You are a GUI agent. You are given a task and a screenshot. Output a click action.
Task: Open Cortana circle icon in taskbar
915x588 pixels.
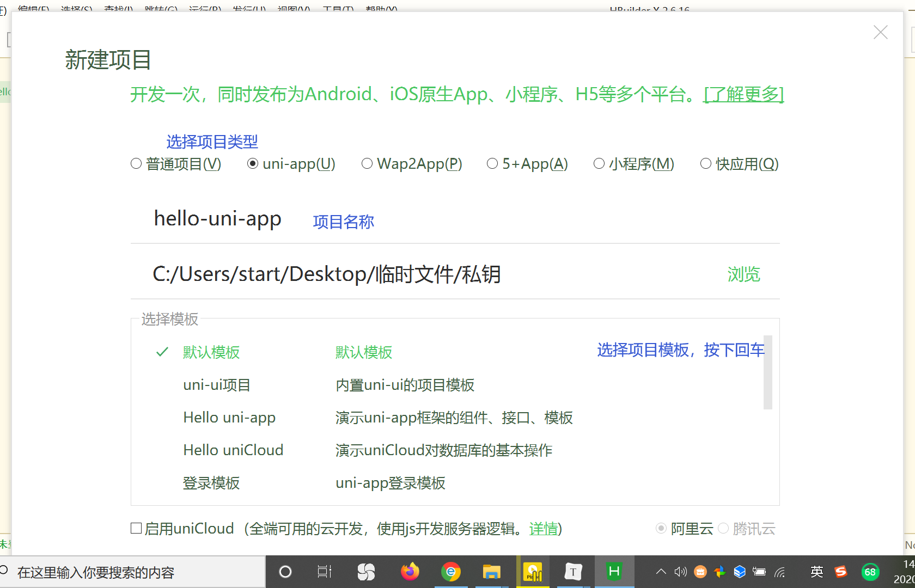[285, 572]
